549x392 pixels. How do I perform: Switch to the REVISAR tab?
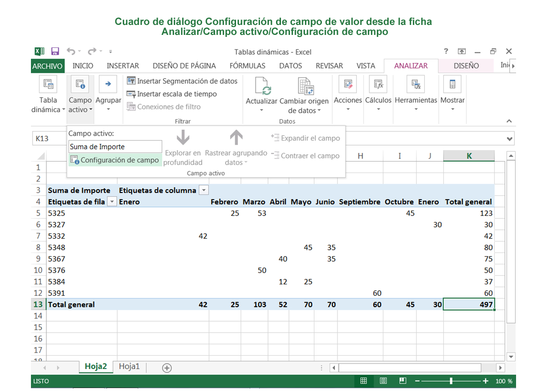point(329,66)
